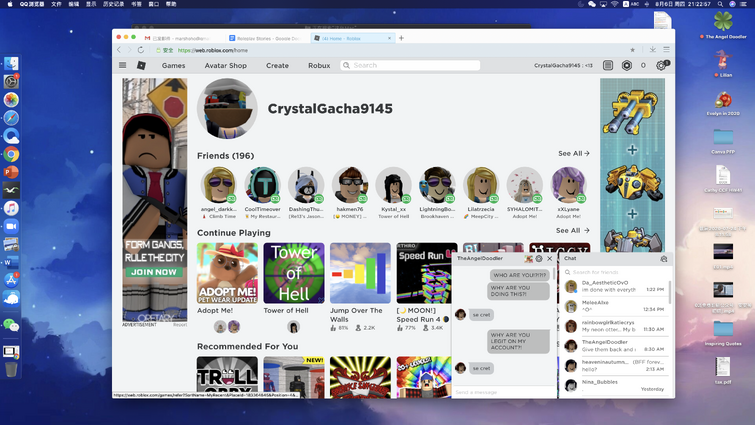Close the TheAngelDoodler chat window

pos(549,258)
